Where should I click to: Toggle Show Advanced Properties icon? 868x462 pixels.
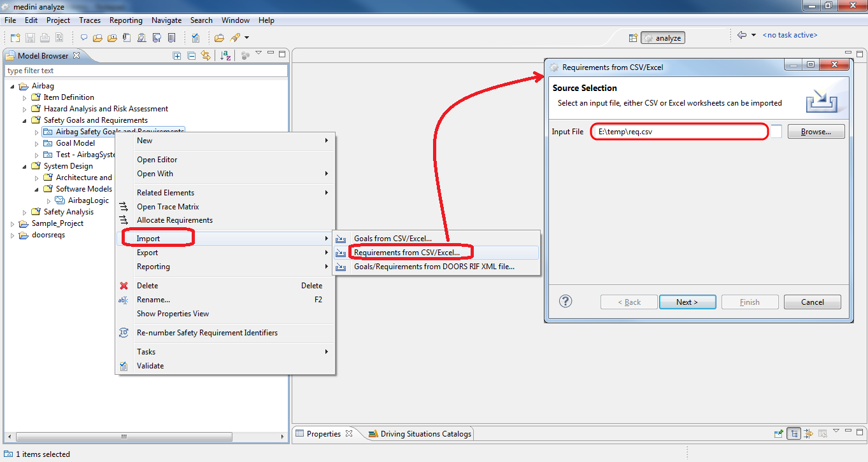(808, 434)
